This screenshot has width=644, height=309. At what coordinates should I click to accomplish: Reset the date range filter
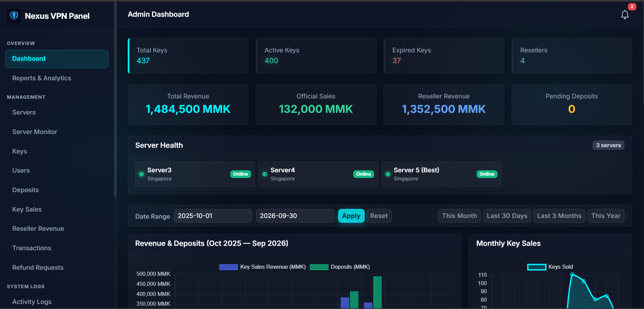point(379,216)
